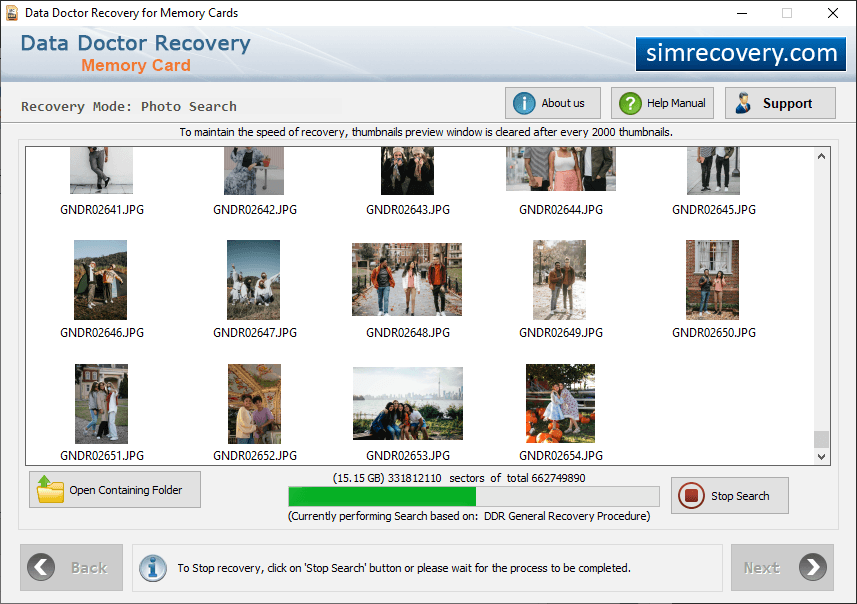
Task: Select thumbnail of GNDR02650.JPG
Action: click(713, 280)
